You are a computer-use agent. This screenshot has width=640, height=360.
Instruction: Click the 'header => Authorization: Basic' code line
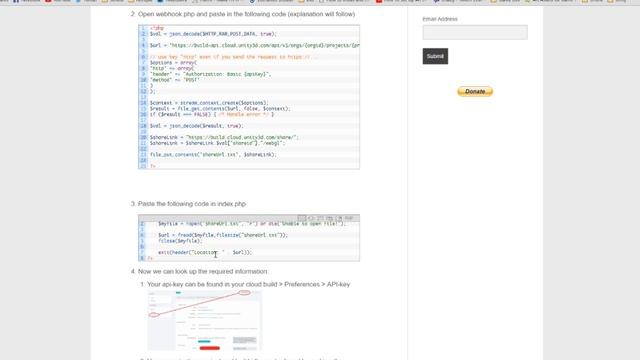coord(210,74)
